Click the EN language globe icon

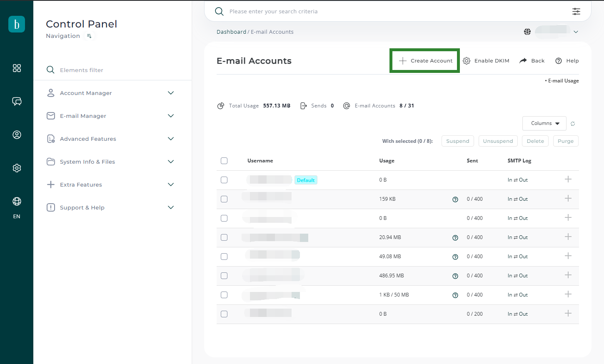pos(17,202)
